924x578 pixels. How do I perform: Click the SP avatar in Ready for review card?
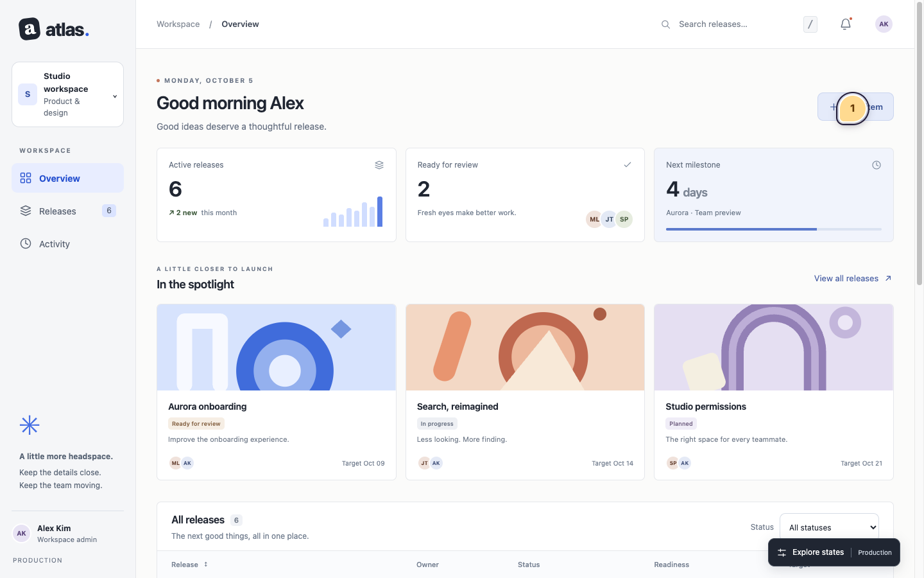624,219
